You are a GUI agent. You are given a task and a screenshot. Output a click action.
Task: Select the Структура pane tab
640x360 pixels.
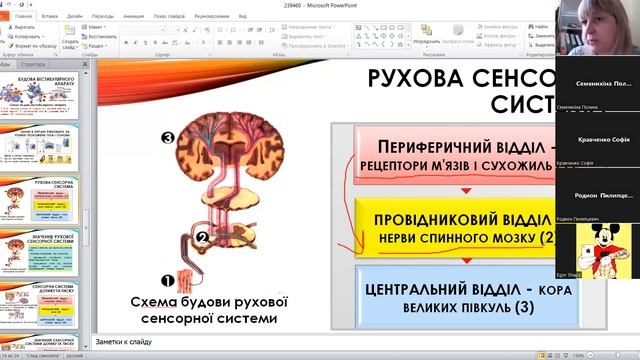point(33,64)
